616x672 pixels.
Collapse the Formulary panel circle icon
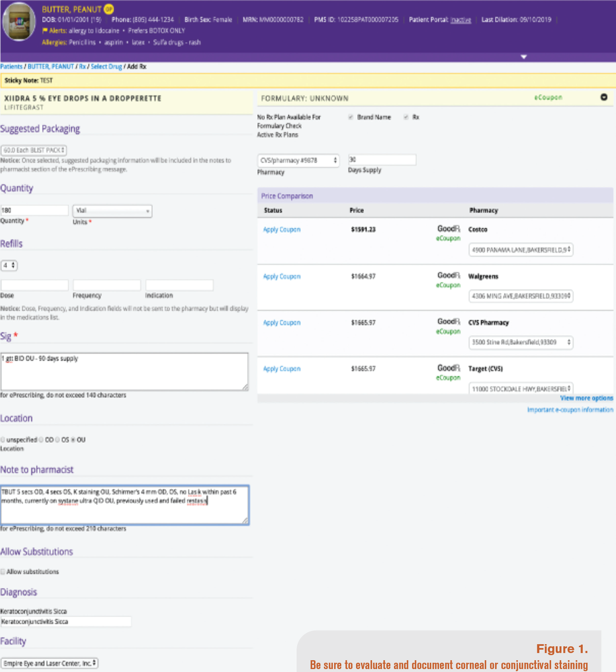(x=604, y=97)
